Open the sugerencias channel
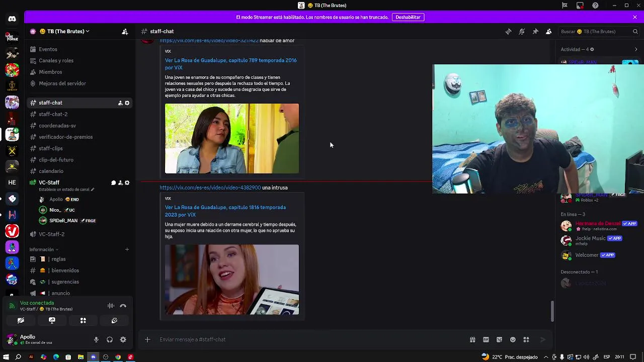The height and width of the screenshot is (362, 644). [x=79, y=282]
